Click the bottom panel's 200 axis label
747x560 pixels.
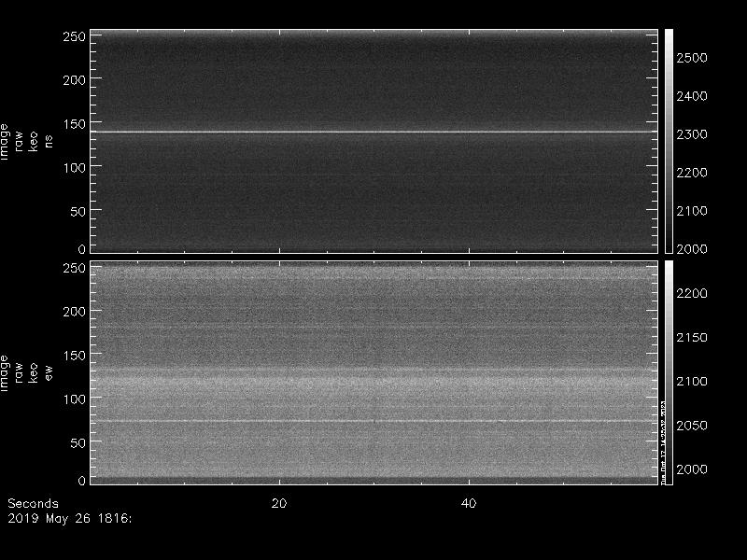click(x=74, y=312)
